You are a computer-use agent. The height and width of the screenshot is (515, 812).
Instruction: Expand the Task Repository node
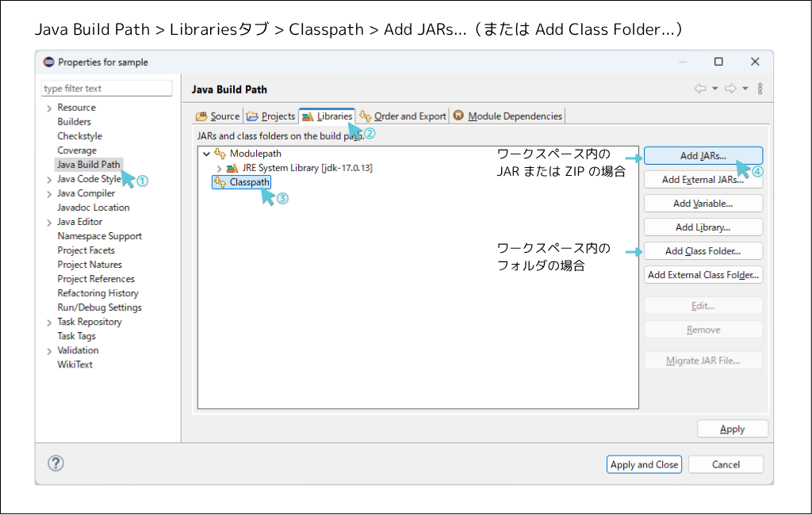coord(49,322)
